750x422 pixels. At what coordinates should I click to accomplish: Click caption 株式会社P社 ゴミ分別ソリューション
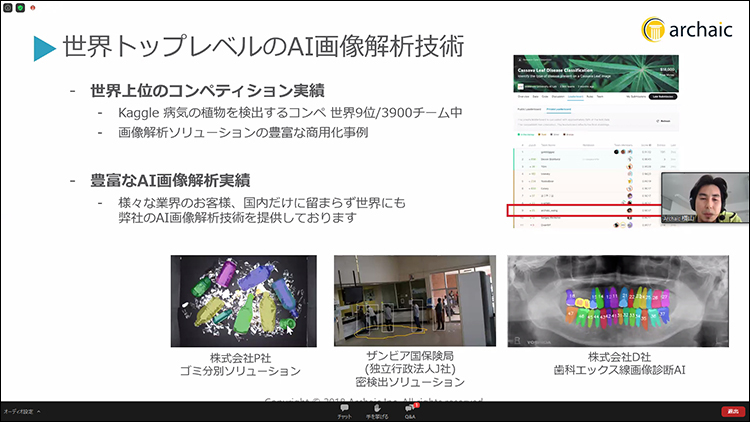point(240,365)
